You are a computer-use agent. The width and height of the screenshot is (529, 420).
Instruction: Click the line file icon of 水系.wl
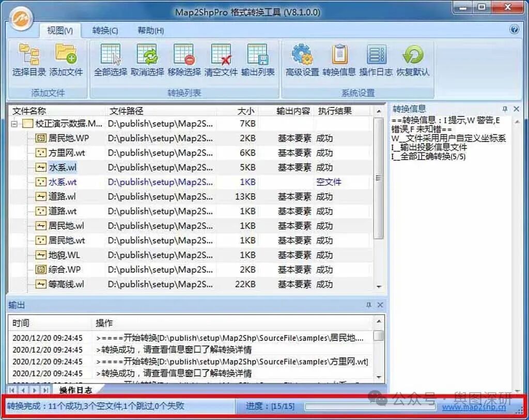click(x=41, y=167)
